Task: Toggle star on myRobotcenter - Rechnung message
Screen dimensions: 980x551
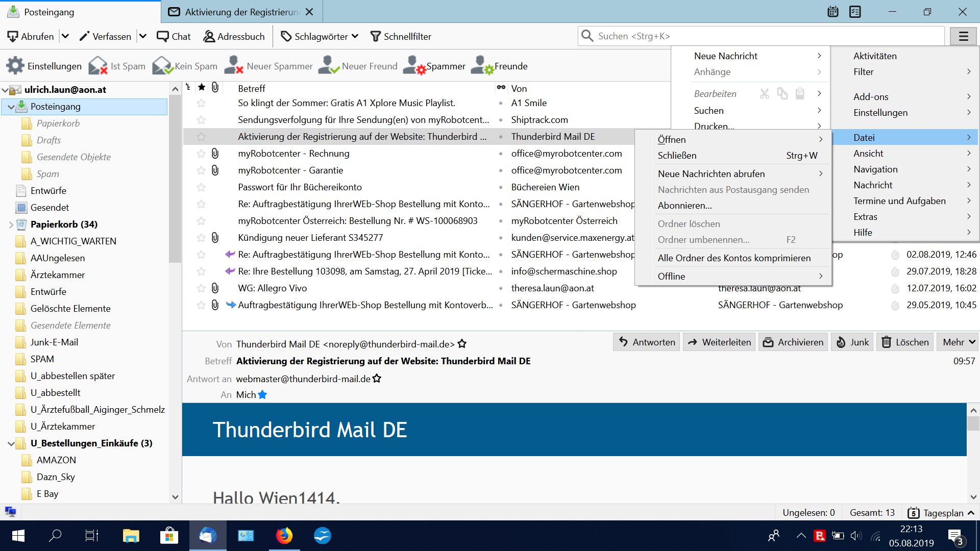Action: [x=201, y=154]
